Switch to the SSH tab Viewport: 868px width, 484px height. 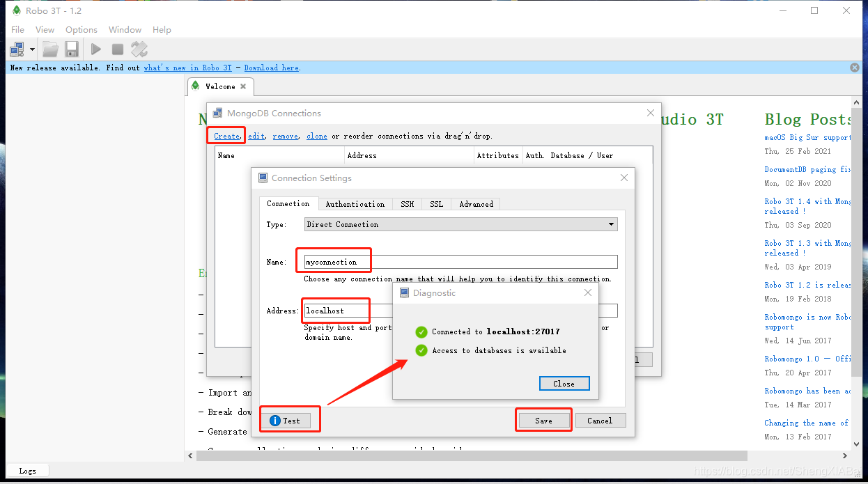pos(408,204)
